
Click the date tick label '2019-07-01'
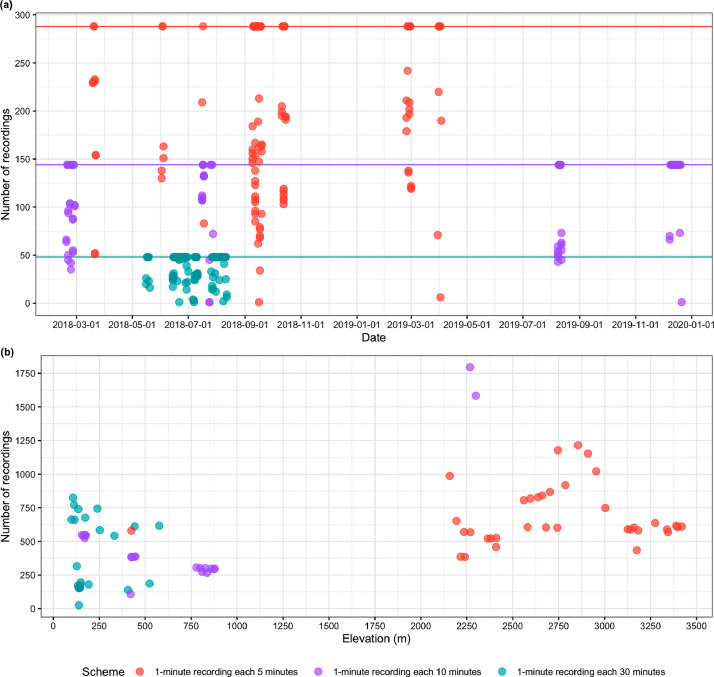(522, 325)
